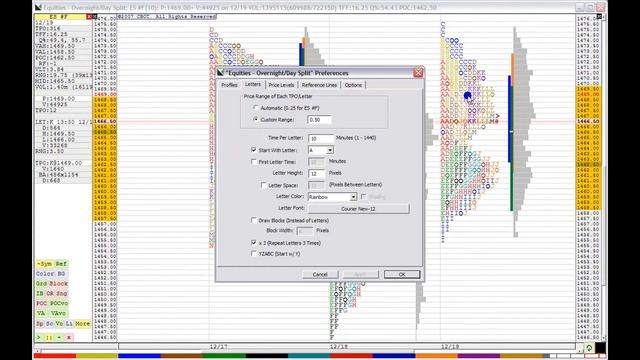Open the Letter Color Rainbow dropdown
640x360 pixels.
pos(353,197)
